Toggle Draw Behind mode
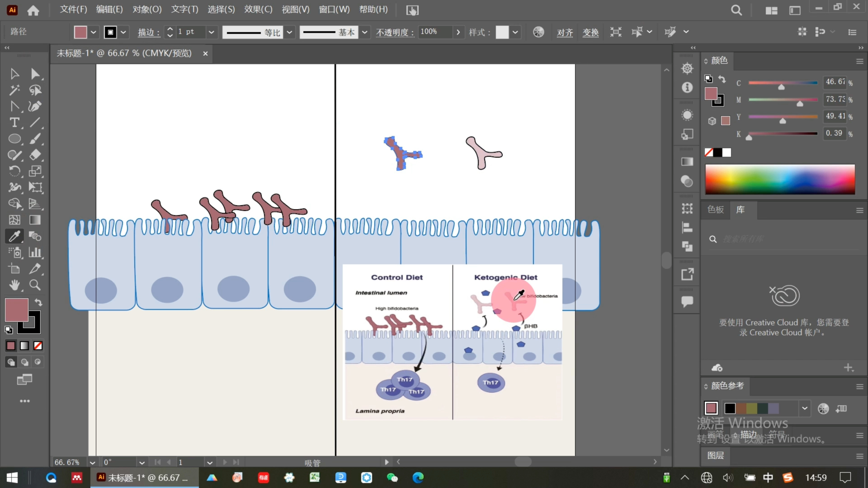 pyautogui.click(x=24, y=362)
